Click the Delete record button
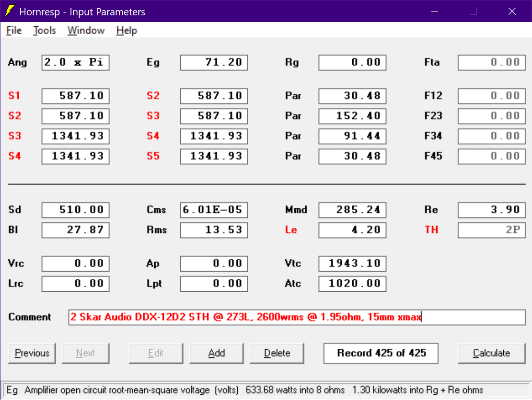This screenshot has height=400, width=532. (x=277, y=353)
